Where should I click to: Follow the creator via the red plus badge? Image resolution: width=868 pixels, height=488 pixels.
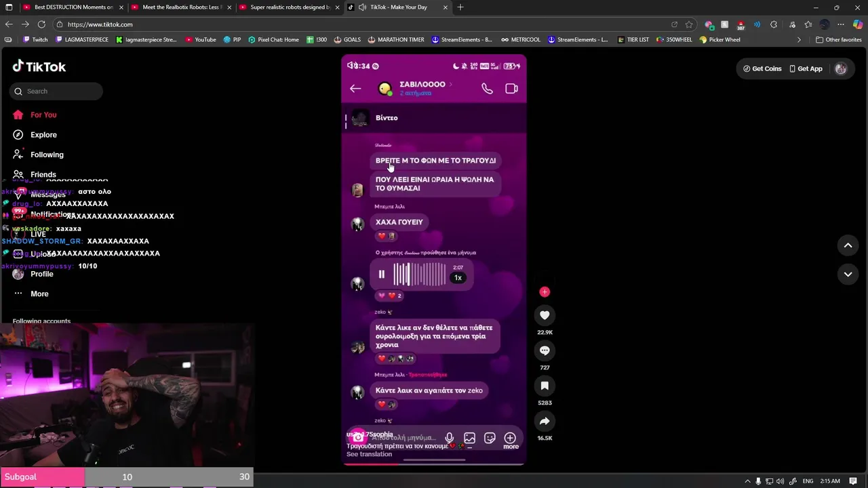pyautogui.click(x=545, y=292)
